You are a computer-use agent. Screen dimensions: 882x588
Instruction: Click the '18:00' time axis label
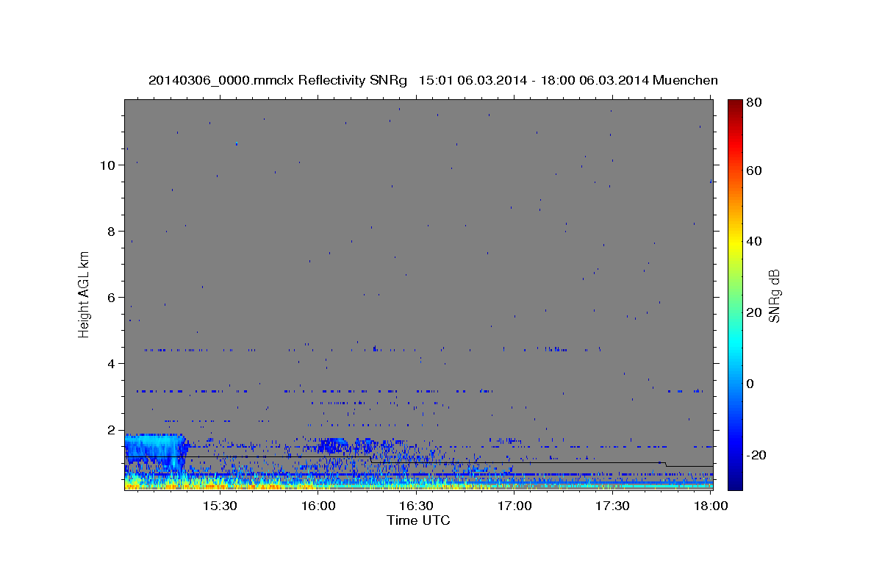coord(711,506)
